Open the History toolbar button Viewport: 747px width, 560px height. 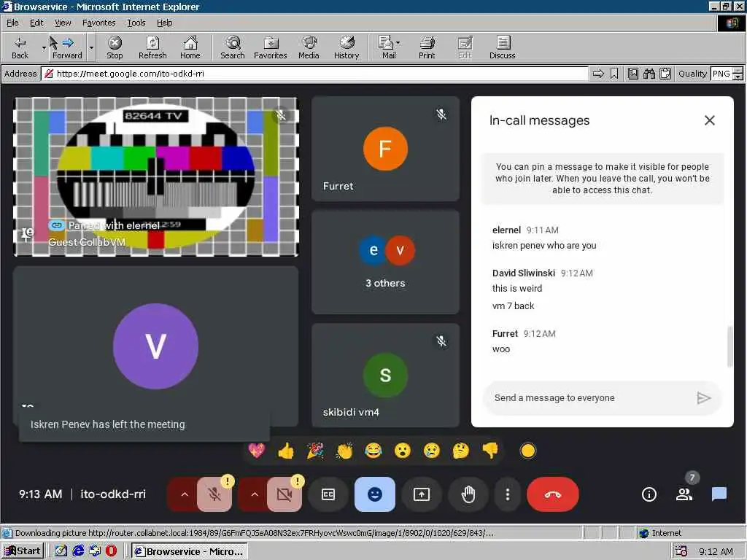(x=347, y=47)
